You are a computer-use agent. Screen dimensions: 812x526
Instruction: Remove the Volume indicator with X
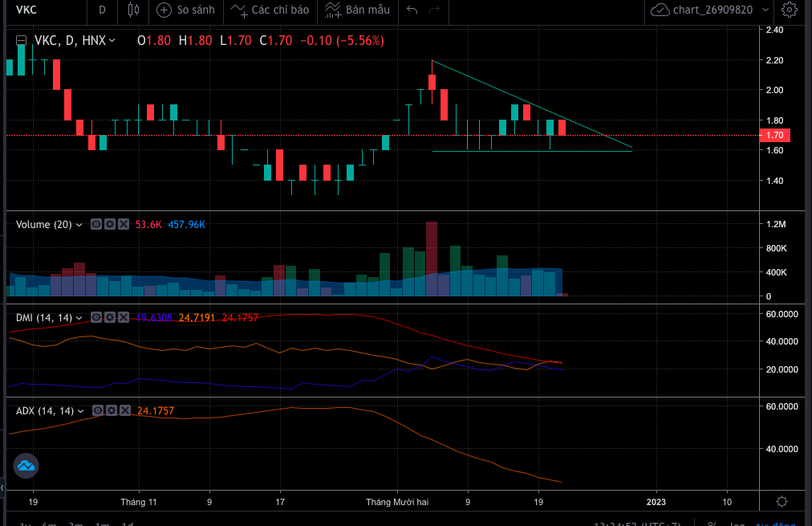[123, 225]
